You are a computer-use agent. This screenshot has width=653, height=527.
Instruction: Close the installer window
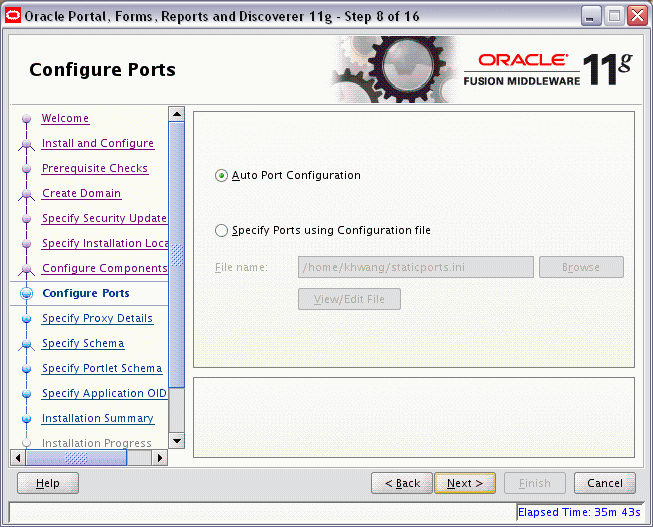coord(638,16)
